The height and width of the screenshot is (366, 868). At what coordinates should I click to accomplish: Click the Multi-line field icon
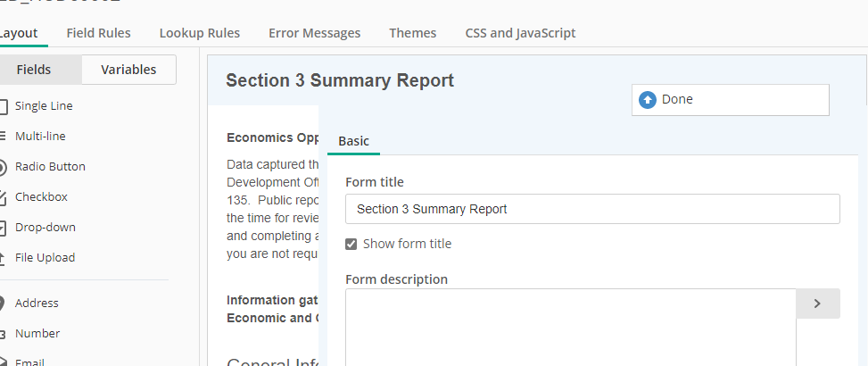click(x=3, y=137)
